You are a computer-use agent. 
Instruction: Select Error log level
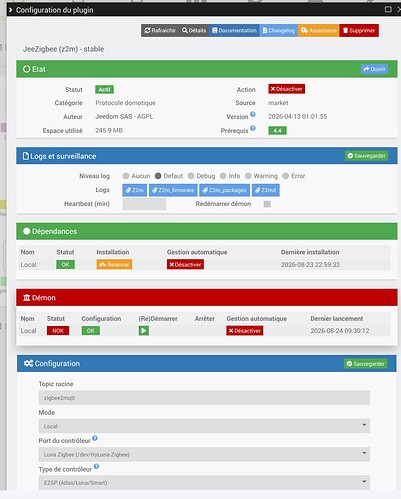(x=285, y=176)
